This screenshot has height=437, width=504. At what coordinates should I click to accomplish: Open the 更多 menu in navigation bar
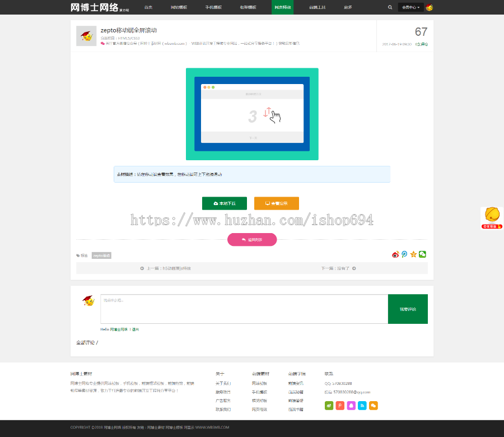[348, 7]
